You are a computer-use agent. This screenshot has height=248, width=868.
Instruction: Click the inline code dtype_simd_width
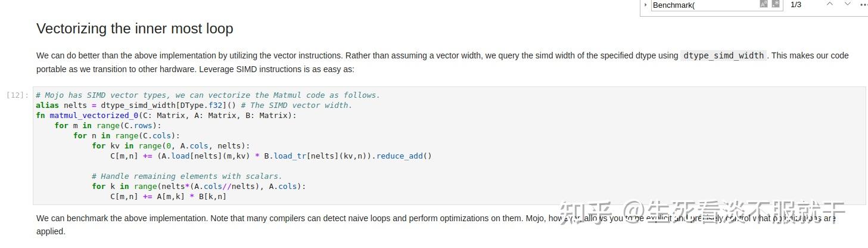[x=723, y=55]
